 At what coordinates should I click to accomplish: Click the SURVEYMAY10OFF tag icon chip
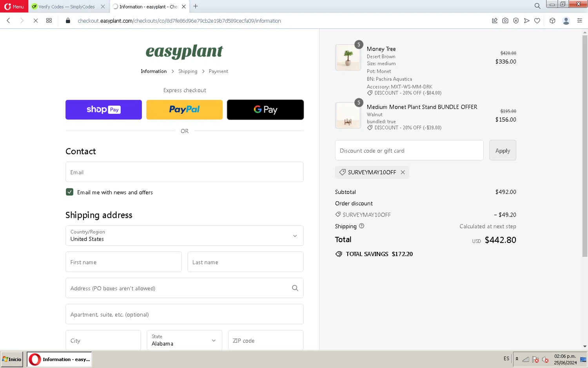pyautogui.click(x=342, y=172)
